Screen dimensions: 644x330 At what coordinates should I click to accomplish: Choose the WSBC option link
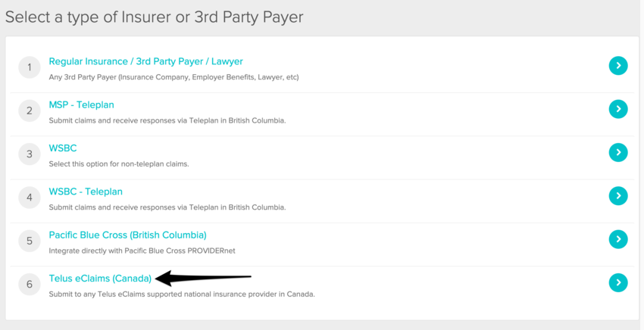[63, 148]
